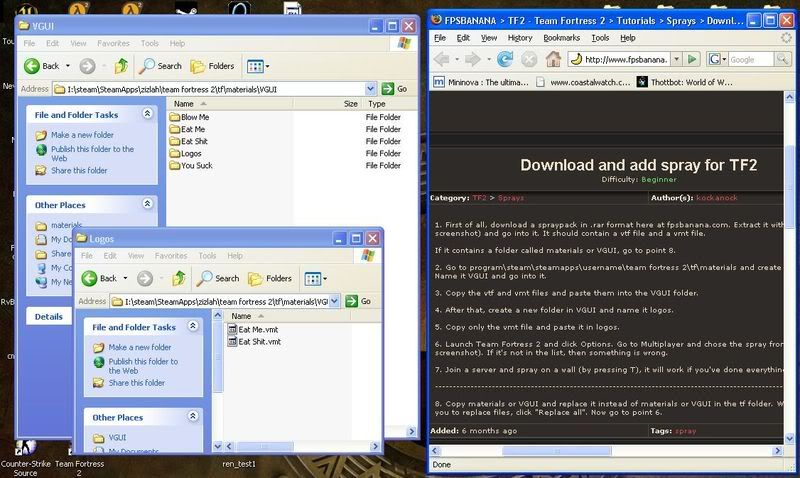The height and width of the screenshot is (478, 800).
Task: Click Firefox Stop button
Action: pos(529,59)
